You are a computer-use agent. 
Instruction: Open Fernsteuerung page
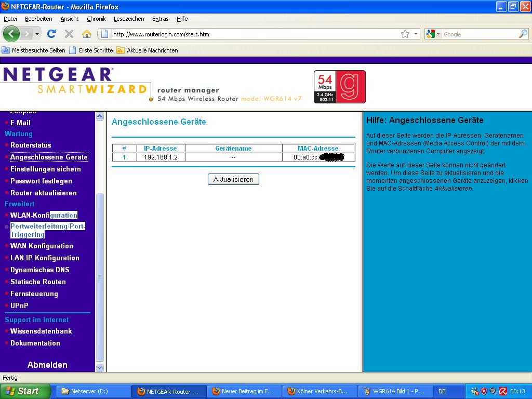(34, 294)
